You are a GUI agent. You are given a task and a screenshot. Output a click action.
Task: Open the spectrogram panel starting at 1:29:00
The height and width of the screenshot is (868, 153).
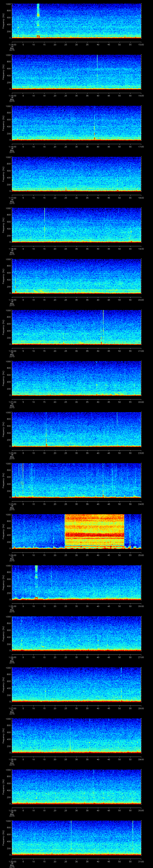77,786
